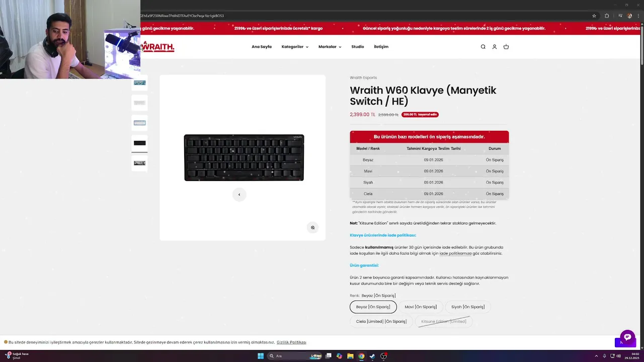
Task: Open Steam from the taskbar
Action: click(372, 356)
